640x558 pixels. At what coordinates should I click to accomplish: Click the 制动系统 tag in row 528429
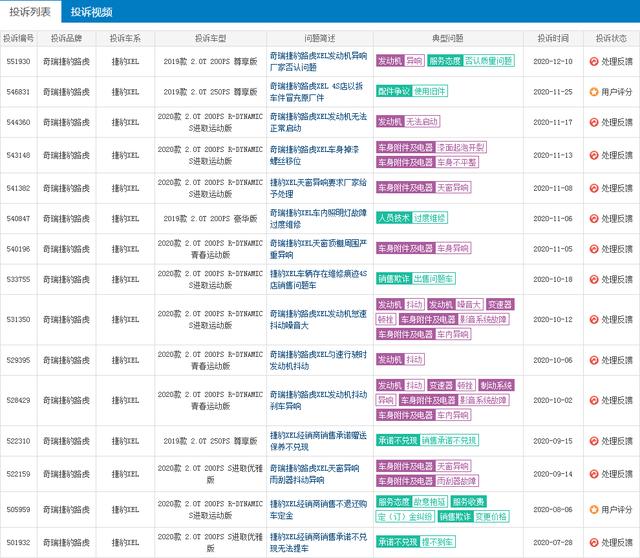[x=497, y=385]
